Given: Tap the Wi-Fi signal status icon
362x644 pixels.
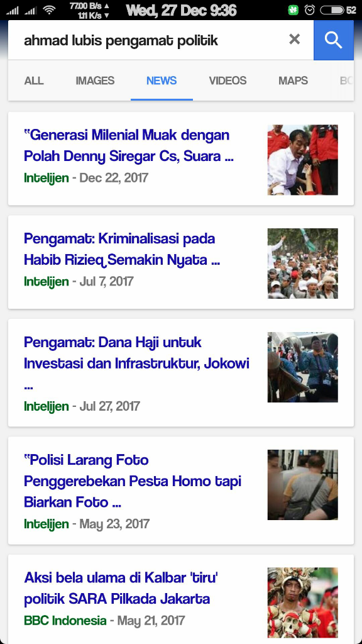Looking at the screenshot, I should coord(50,10).
